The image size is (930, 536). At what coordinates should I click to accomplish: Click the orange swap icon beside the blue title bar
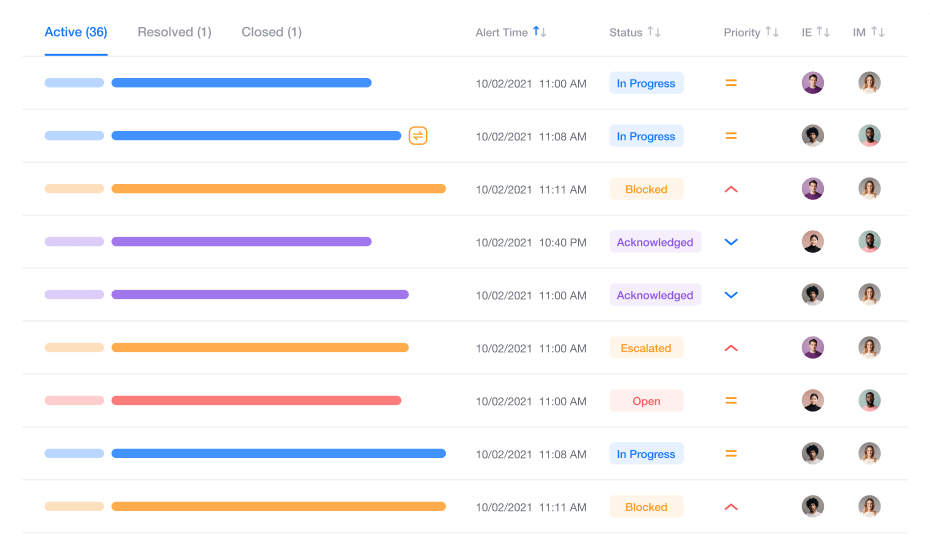coord(418,136)
